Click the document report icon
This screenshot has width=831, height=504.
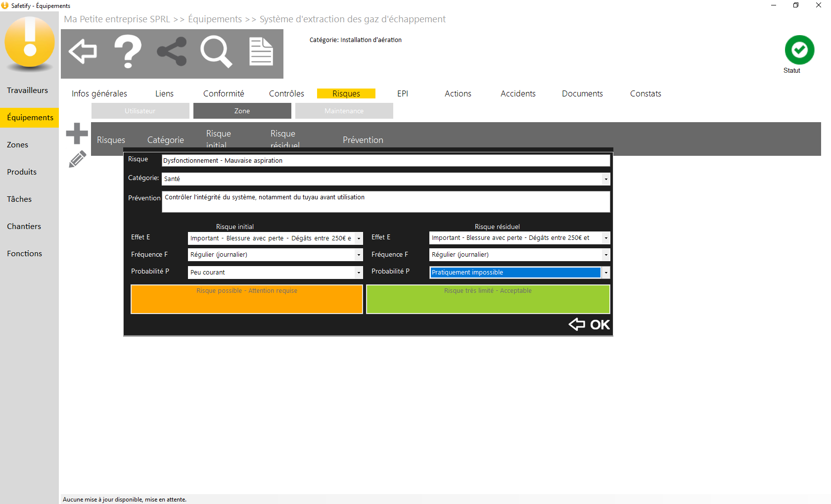click(x=261, y=52)
